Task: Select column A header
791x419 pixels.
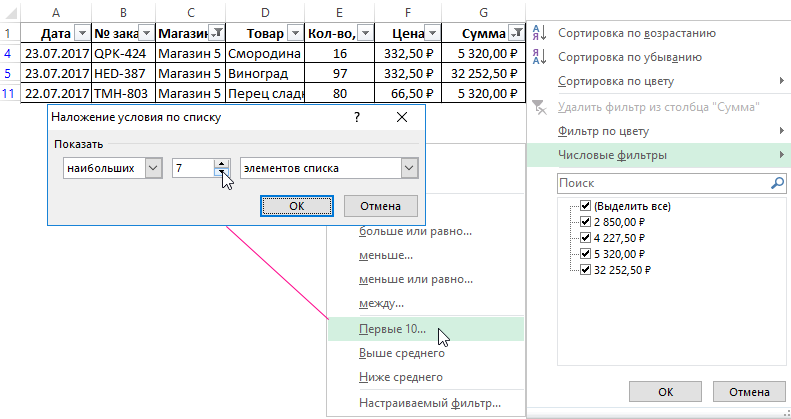Action: coord(55,12)
